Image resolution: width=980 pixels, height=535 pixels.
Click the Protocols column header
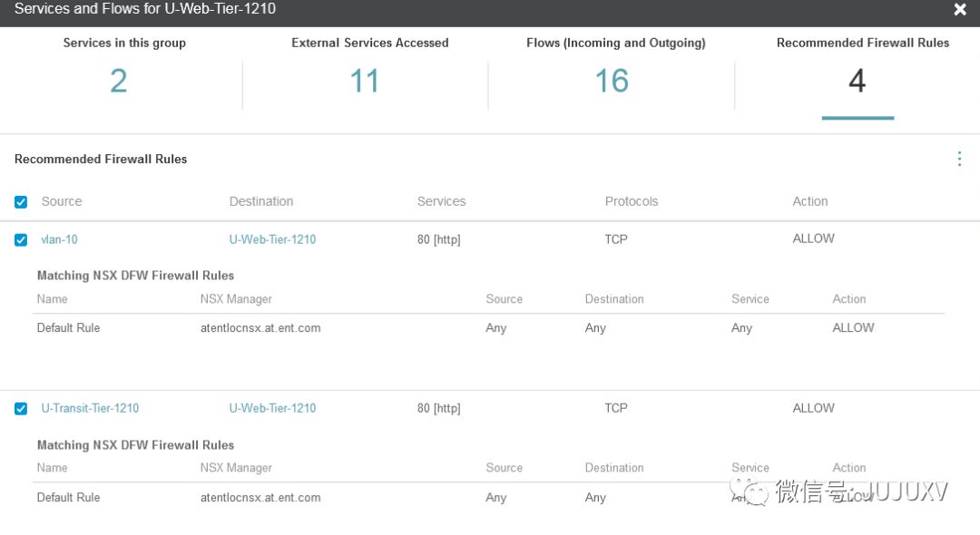pos(632,201)
